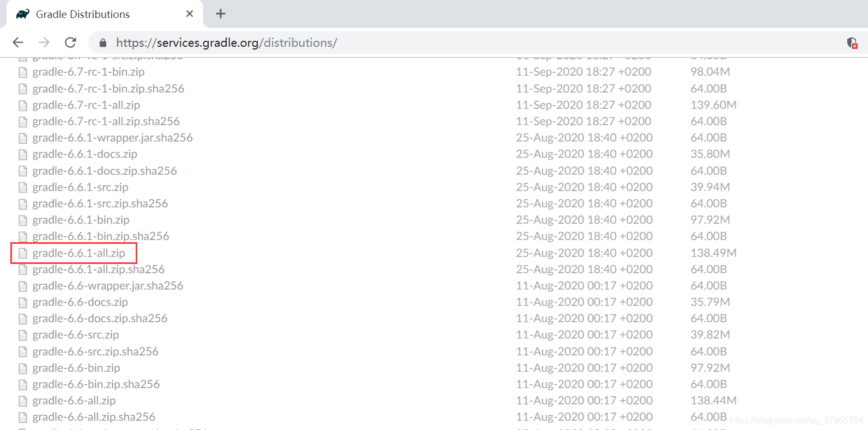Download gradle-6.7-rc-1-all.zip
This screenshot has width=868, height=430.
[86, 105]
